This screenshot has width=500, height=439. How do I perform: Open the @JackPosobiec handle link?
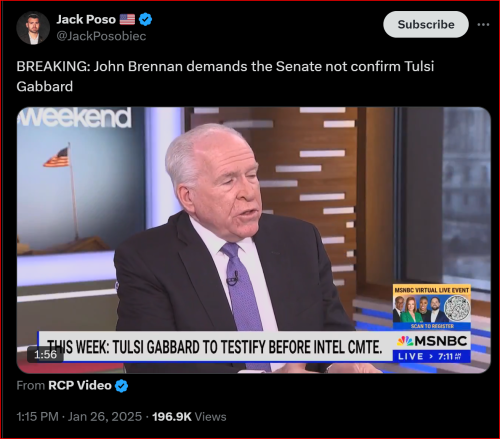point(101,36)
